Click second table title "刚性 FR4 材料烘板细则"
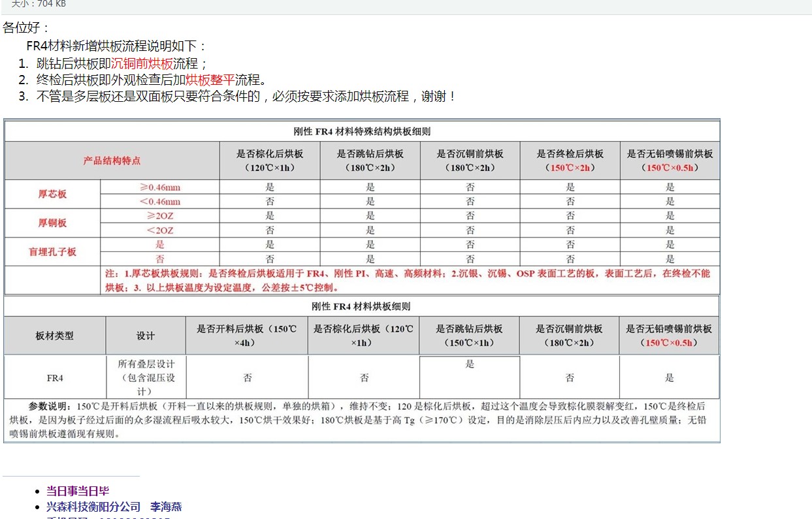Viewport: 812px width, 519px height. pos(361,307)
